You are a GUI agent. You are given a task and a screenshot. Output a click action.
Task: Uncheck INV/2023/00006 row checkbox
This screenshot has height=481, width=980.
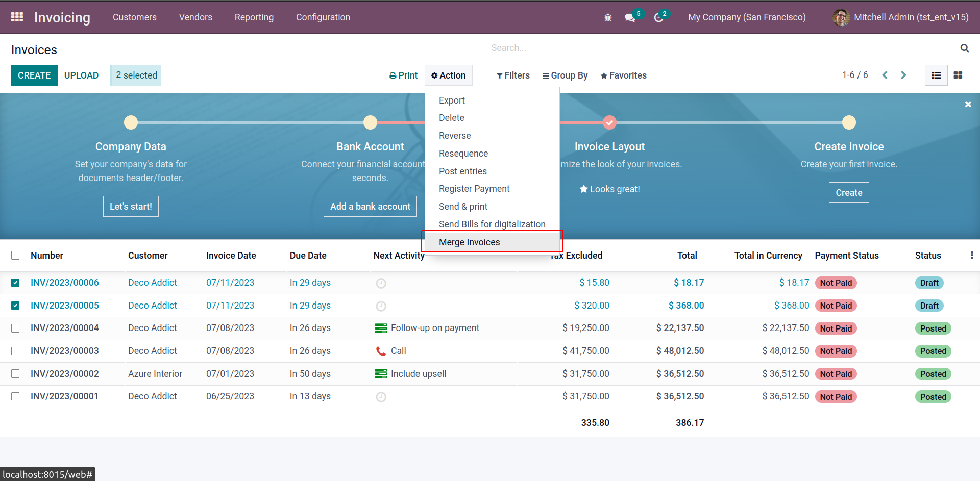[15, 283]
